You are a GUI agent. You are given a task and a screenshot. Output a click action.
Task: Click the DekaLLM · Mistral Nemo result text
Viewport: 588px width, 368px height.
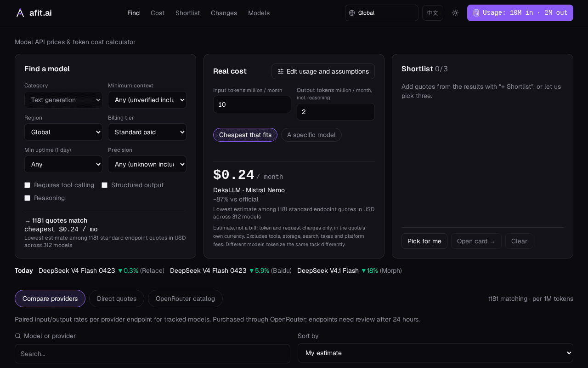249,190
